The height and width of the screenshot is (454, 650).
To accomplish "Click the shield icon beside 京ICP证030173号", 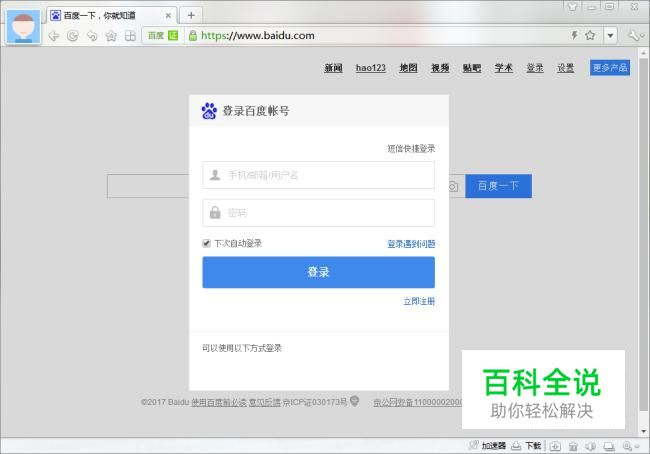I will pyautogui.click(x=354, y=401).
